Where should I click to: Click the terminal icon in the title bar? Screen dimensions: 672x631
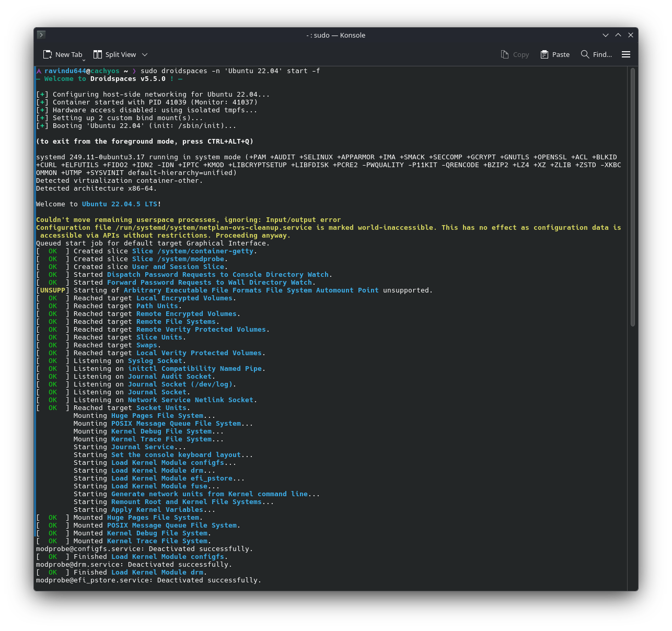pos(41,35)
